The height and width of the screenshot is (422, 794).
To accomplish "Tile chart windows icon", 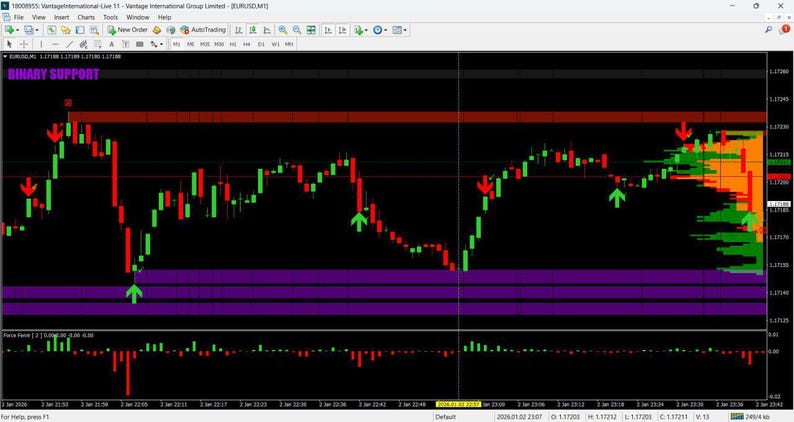I will pyautogui.click(x=311, y=30).
